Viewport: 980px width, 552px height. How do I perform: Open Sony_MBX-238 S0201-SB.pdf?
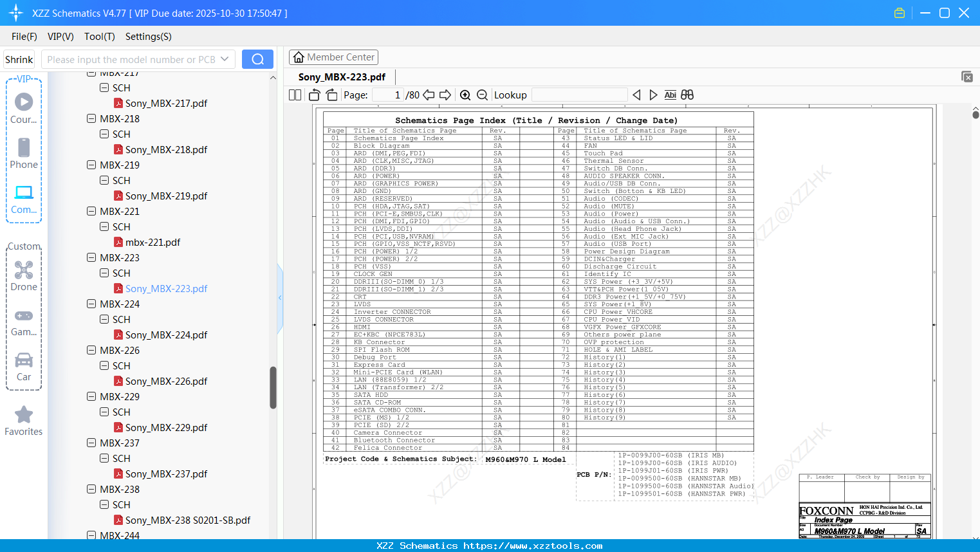[x=188, y=520]
